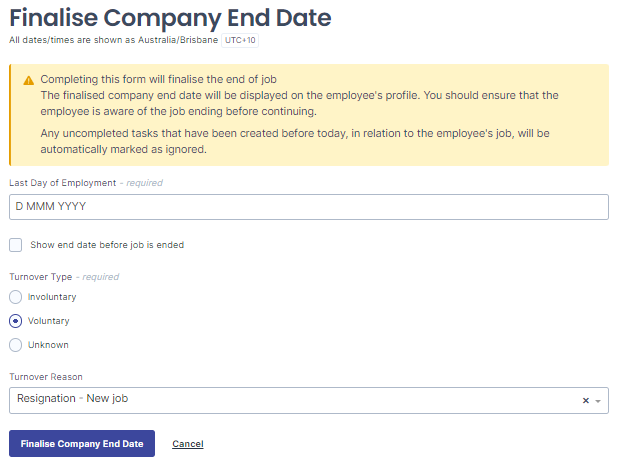Clear the Turnover Reason selection with the x

586,401
